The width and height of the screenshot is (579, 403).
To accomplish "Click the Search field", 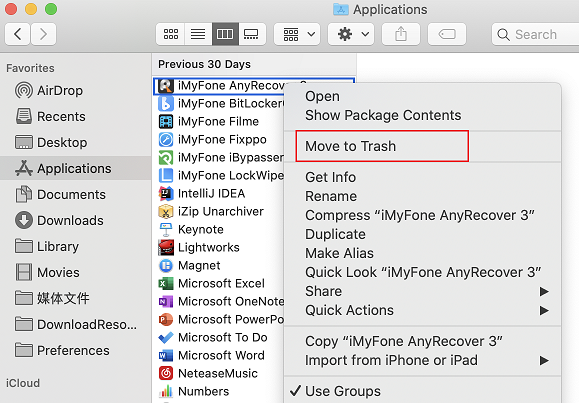I will click(535, 34).
